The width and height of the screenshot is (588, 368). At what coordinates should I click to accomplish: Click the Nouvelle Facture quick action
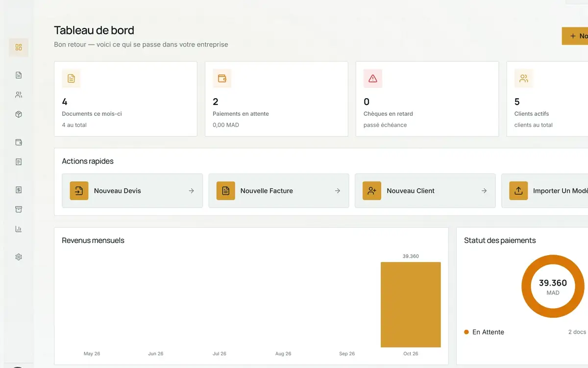(279, 191)
